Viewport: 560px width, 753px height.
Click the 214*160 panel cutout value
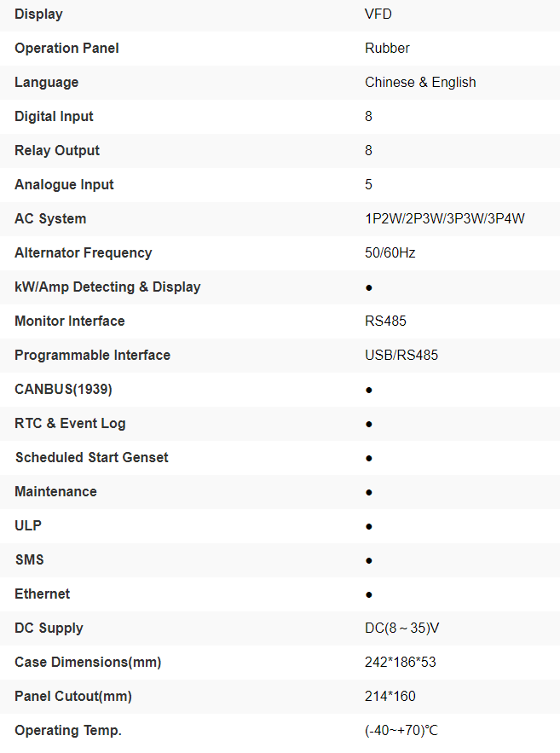390,696
